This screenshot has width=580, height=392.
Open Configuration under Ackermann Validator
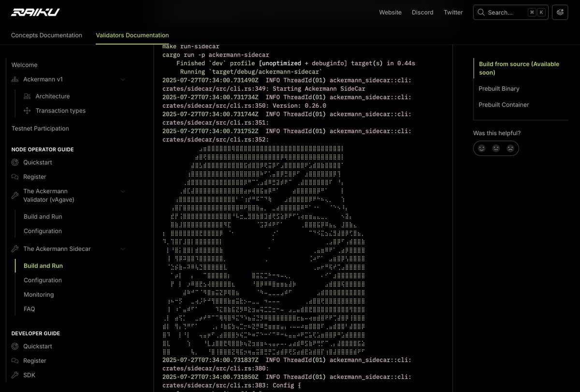[43, 231]
